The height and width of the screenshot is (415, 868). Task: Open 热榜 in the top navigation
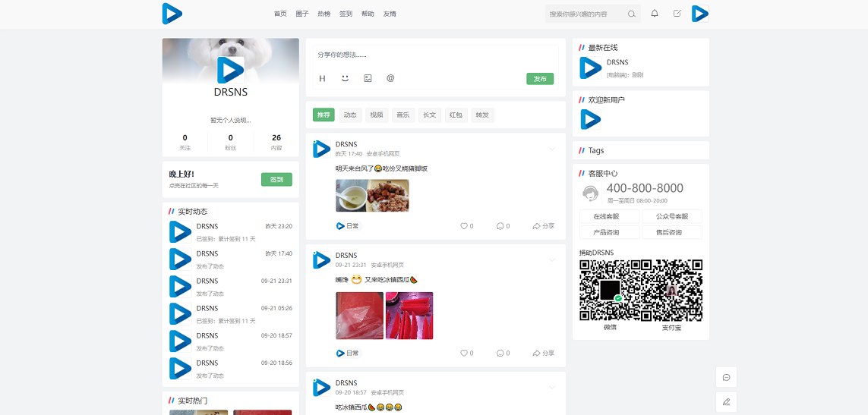click(324, 14)
